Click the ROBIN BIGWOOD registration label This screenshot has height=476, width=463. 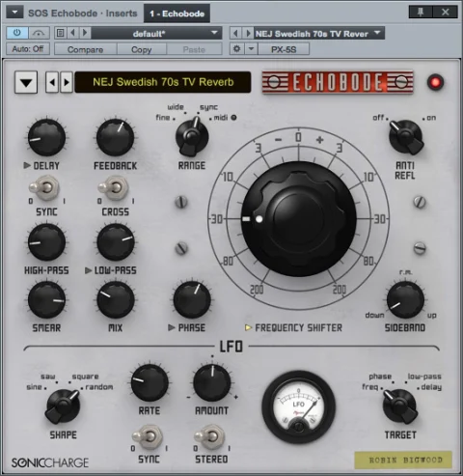click(x=403, y=460)
